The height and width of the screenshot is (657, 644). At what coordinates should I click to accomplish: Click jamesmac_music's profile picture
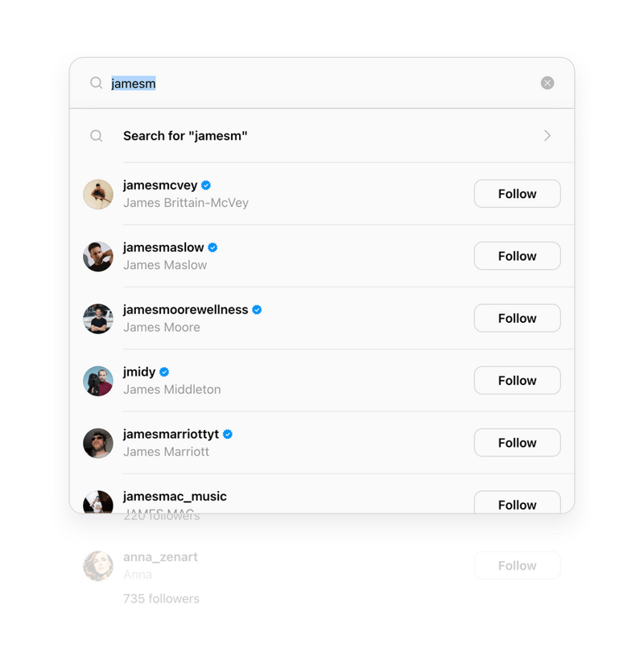click(97, 501)
